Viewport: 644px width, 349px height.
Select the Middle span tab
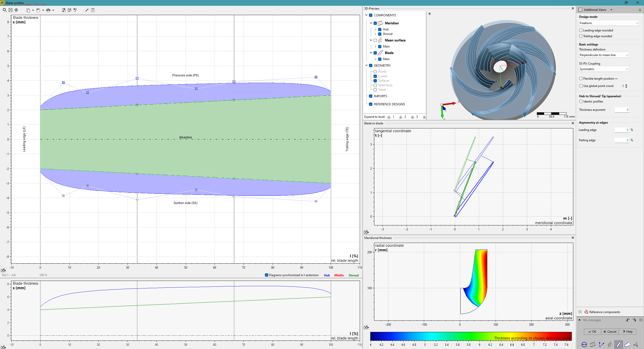pyautogui.click(x=339, y=275)
